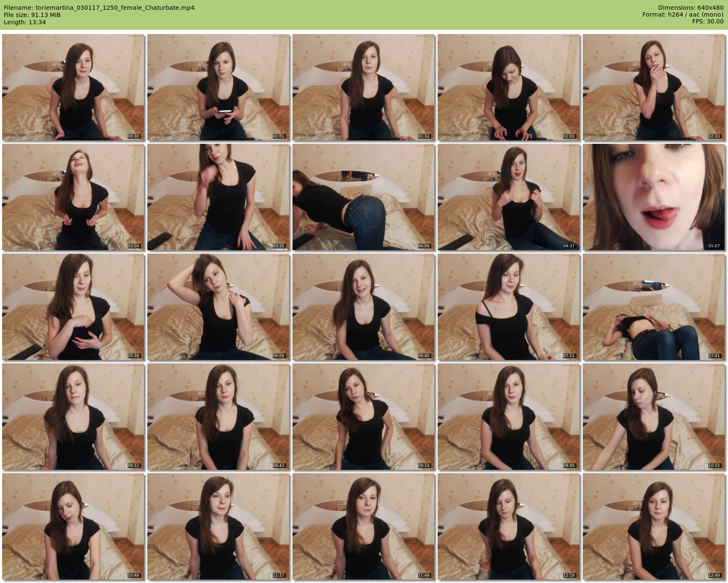
Task: Open the last frame at 12:49
Action: [x=654, y=526]
